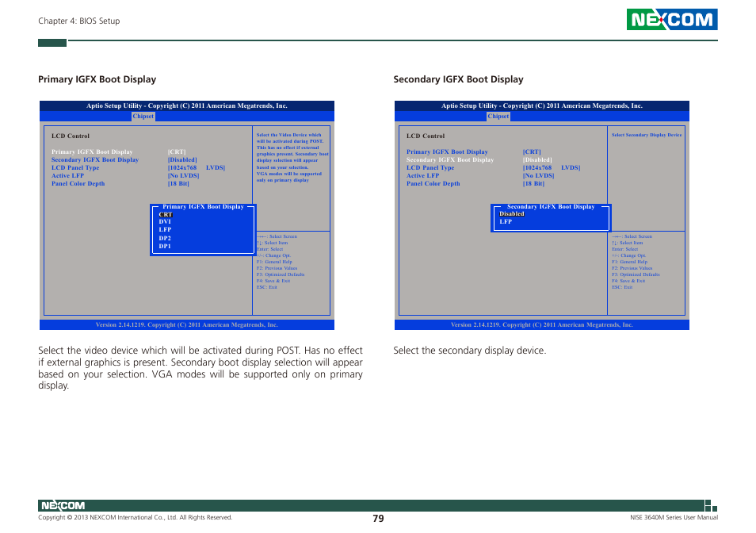The image size is (756, 533).
Task: Click the 'Chapter 4: BIOS Setup' header text
Action: (79, 21)
